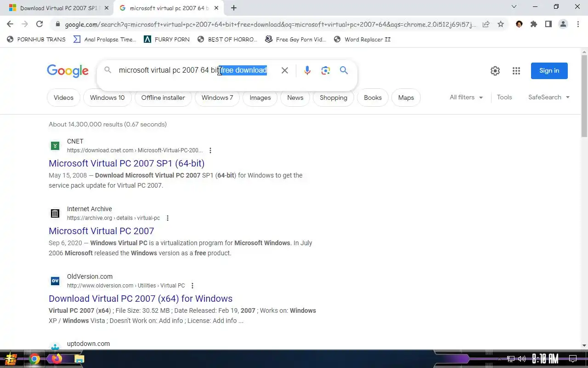Click the network icon in system tray
Screen dimensions: 588x368
(x=511, y=359)
